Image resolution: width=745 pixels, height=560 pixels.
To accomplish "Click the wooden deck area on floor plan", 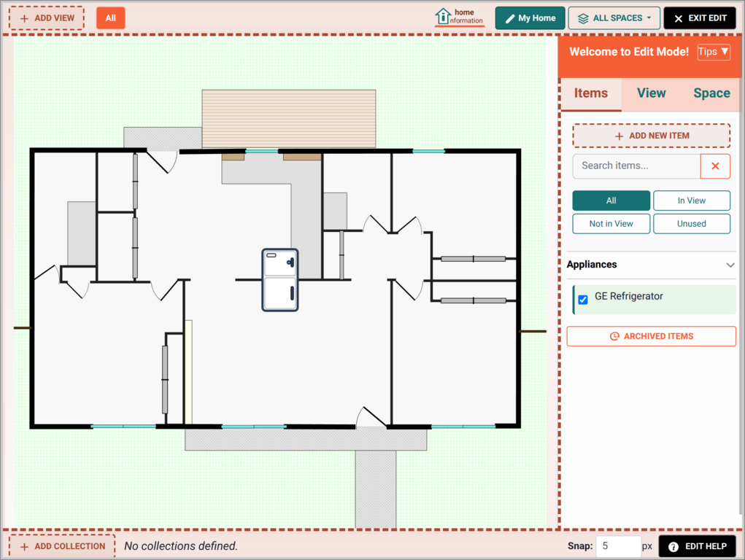I will [x=289, y=119].
